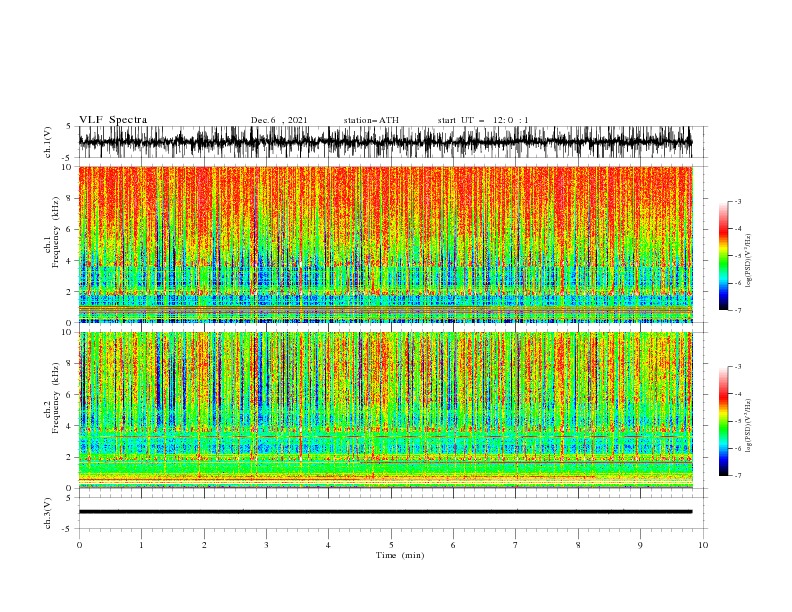Click time-axis tick label '1'

point(141,545)
